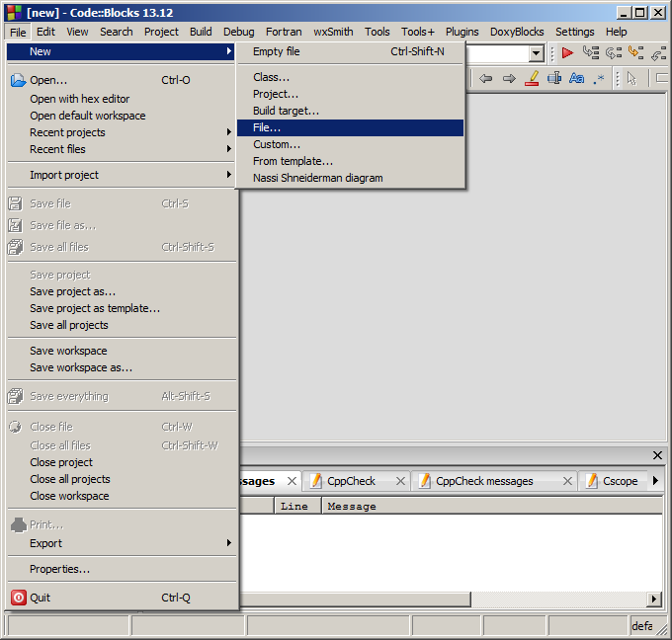Choose File... from New submenu

point(267,127)
